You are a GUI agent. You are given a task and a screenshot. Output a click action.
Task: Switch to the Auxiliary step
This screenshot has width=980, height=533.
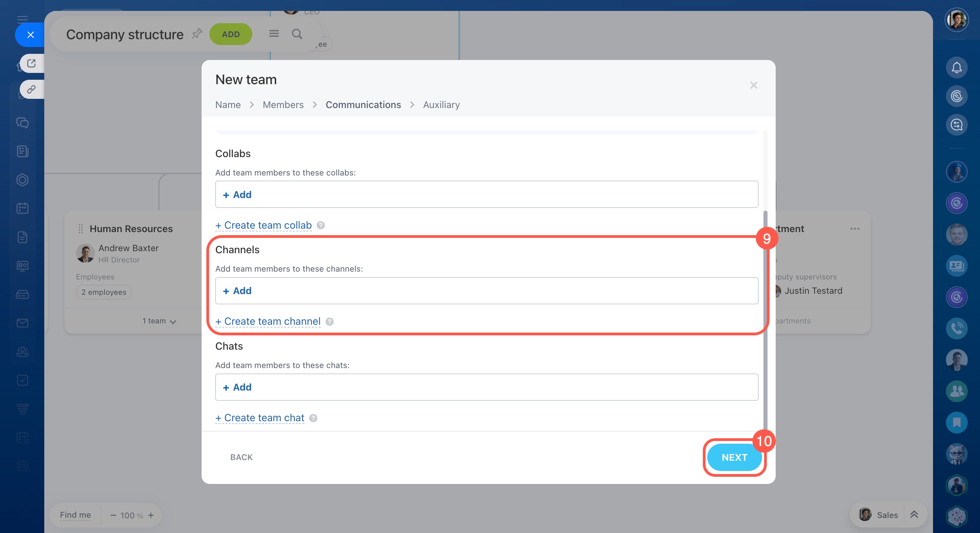point(441,105)
